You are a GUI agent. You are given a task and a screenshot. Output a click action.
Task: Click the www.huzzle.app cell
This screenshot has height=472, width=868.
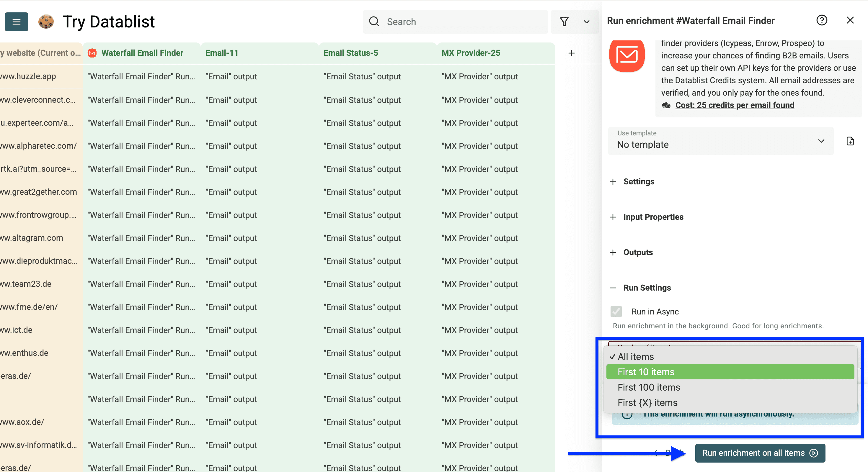pyautogui.click(x=41, y=76)
